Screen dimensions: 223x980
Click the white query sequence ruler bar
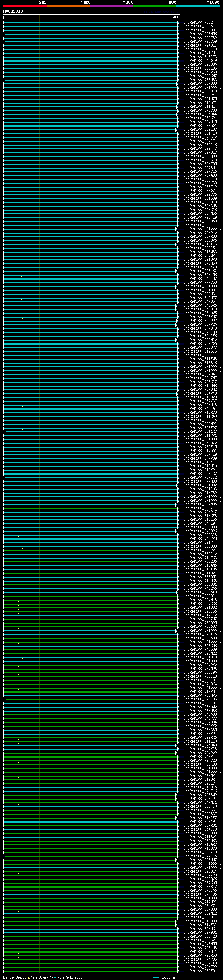click(x=92, y=15)
